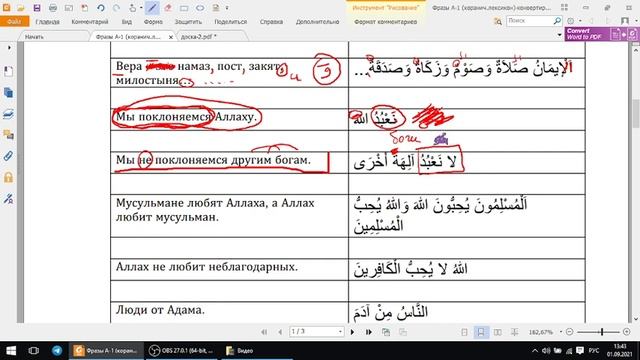Viewport: 640px width, 360px height.
Task: Open the hand tool dropdown arrow
Action: click(141, 8)
